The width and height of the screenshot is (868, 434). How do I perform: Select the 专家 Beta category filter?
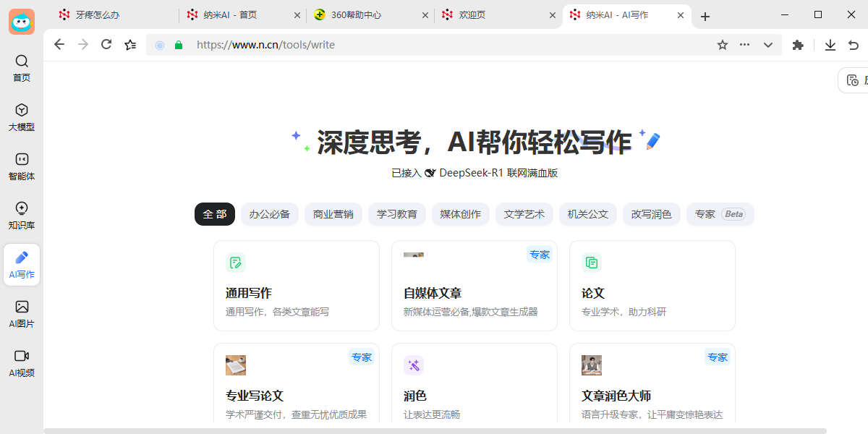pos(720,214)
